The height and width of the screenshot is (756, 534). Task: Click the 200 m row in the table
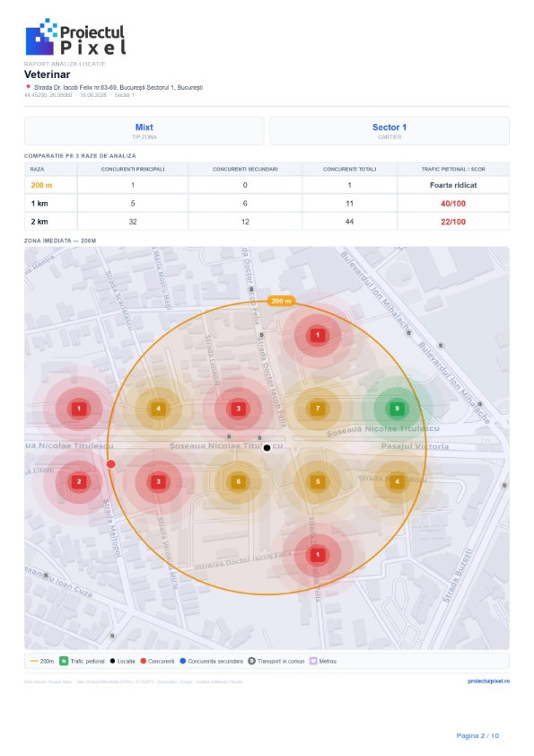(267, 185)
